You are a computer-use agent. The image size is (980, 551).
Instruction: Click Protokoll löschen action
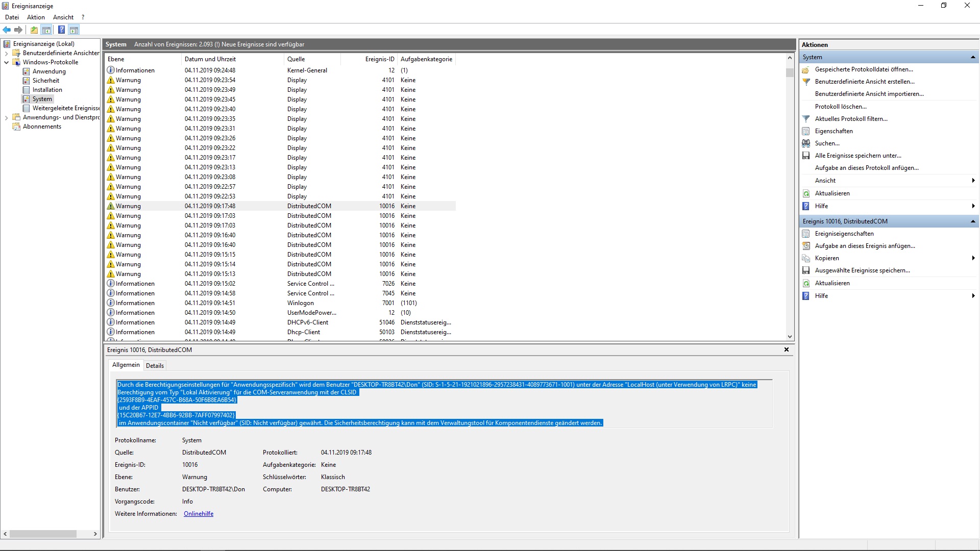841,107
